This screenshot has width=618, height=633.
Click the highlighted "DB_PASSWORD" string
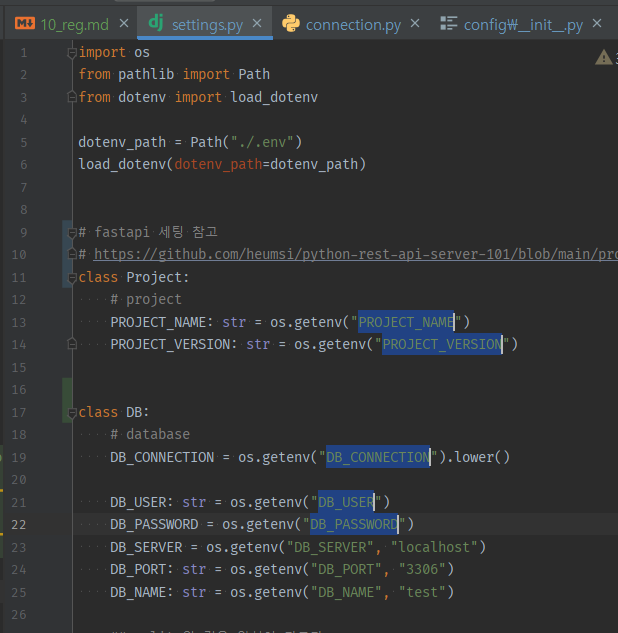tap(354, 524)
